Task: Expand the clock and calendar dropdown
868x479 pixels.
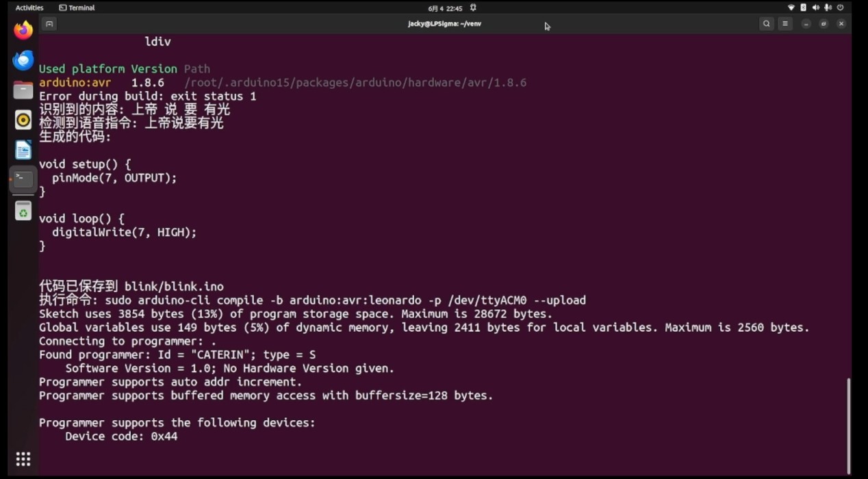Action: coord(445,8)
